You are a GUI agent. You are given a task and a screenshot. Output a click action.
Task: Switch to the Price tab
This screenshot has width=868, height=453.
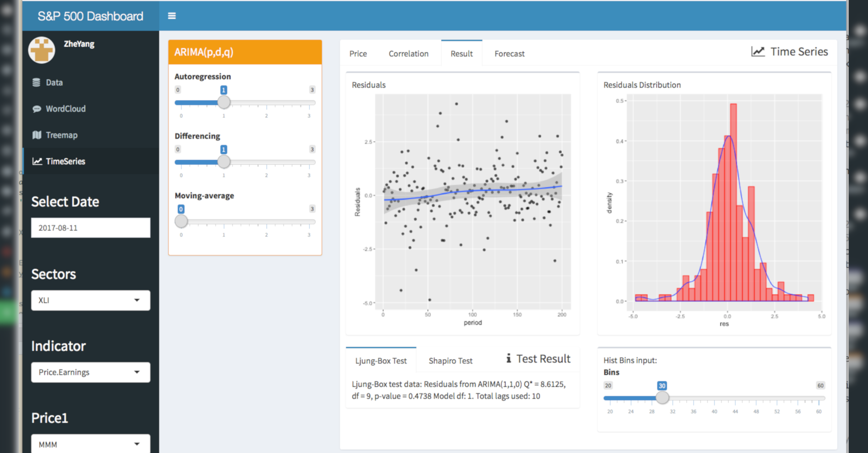pyautogui.click(x=358, y=54)
